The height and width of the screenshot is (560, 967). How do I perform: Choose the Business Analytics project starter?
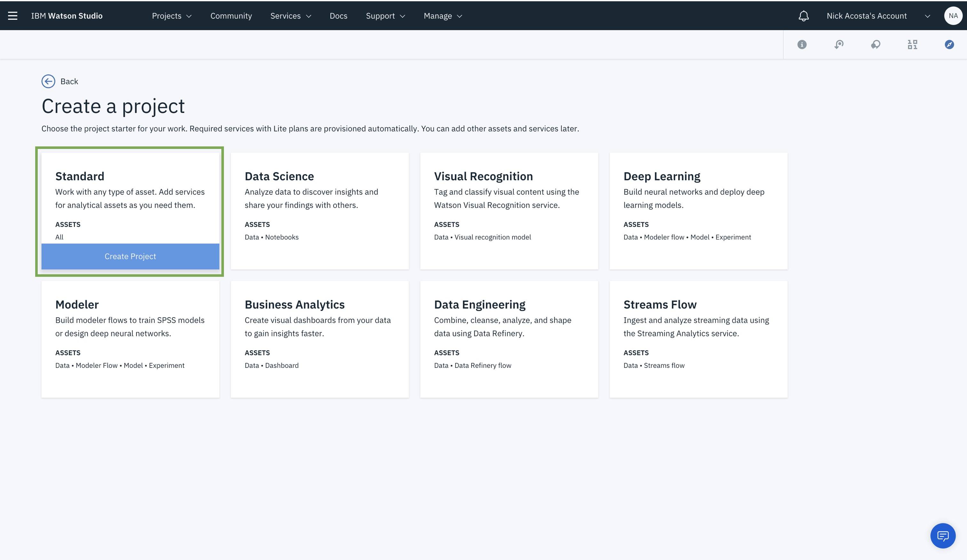[x=320, y=339]
